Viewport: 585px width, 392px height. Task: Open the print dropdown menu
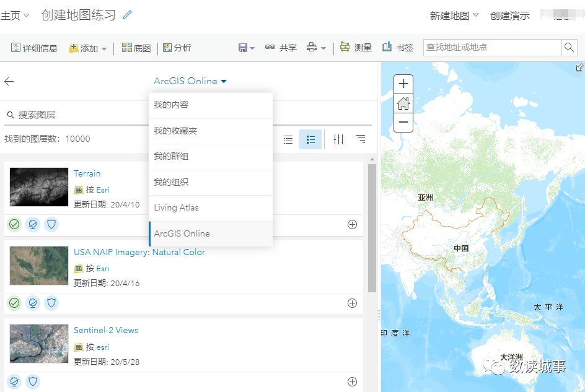(316, 48)
